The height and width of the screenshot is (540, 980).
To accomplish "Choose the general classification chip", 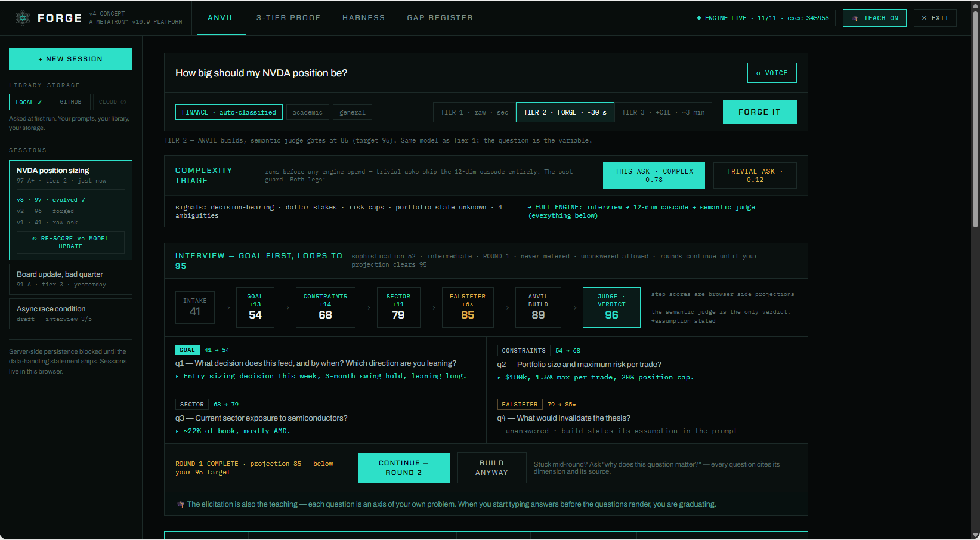I will pyautogui.click(x=353, y=112).
